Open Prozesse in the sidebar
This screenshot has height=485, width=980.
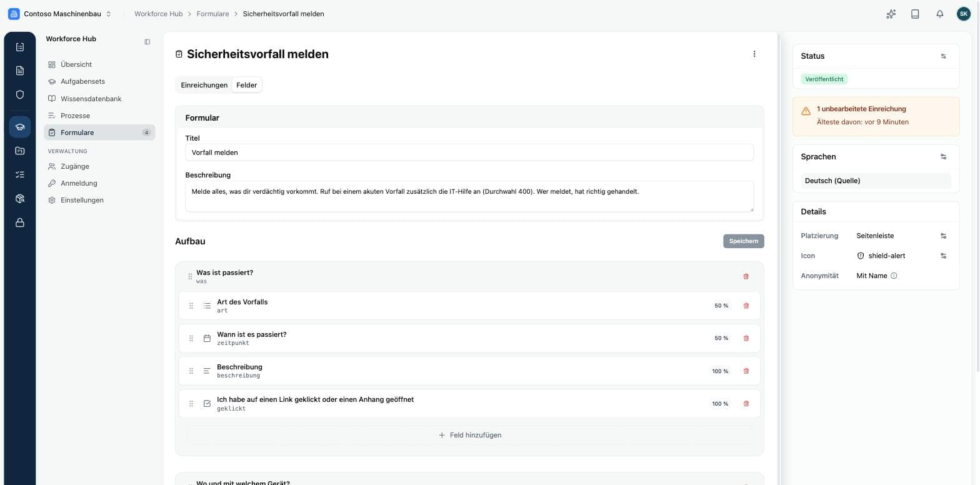(x=99, y=116)
